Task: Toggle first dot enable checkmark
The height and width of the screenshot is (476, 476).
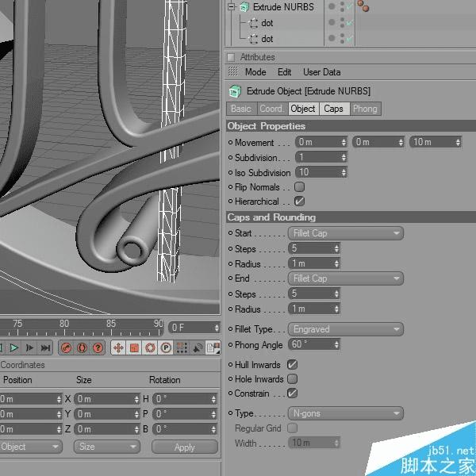Action: pyautogui.click(x=350, y=22)
